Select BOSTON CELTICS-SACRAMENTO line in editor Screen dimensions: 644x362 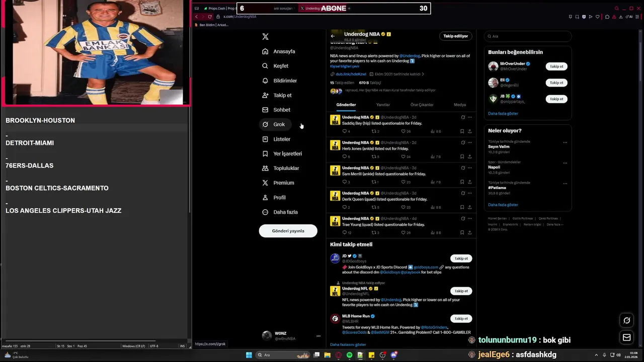pyautogui.click(x=57, y=188)
